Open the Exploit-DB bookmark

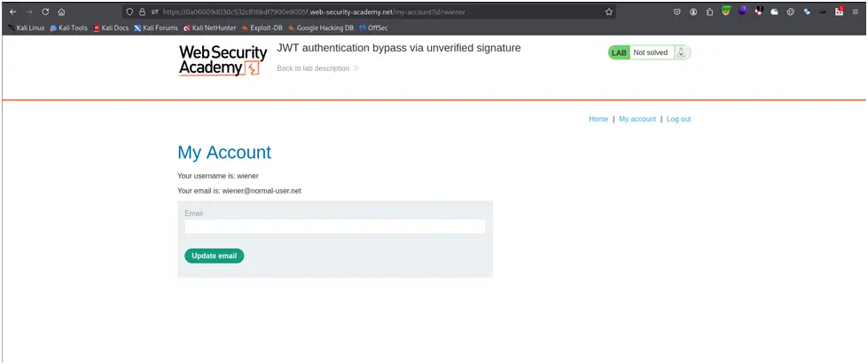261,28
